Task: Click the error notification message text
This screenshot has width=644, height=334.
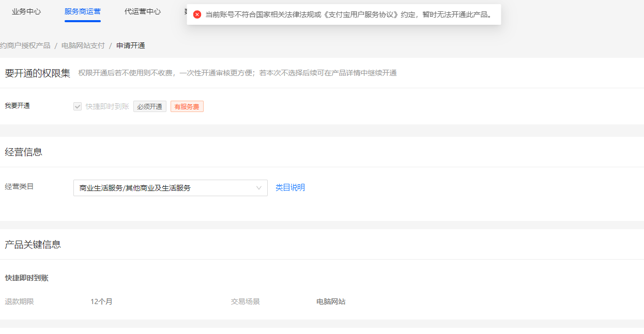Action: [x=349, y=14]
